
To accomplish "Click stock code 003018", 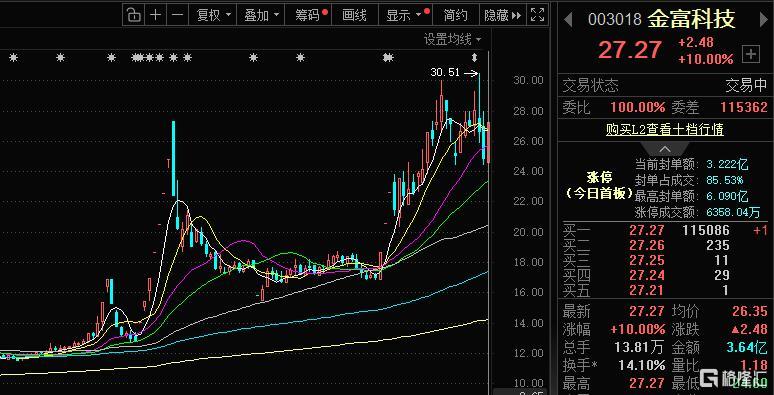I will (615, 20).
